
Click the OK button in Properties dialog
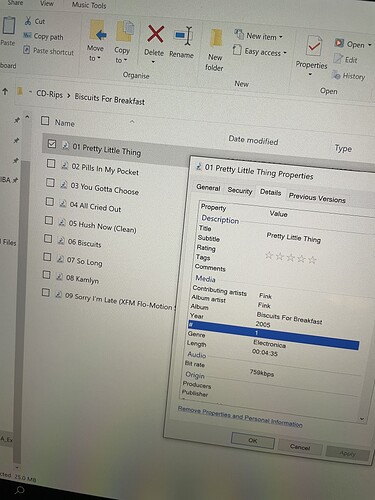pyautogui.click(x=253, y=440)
